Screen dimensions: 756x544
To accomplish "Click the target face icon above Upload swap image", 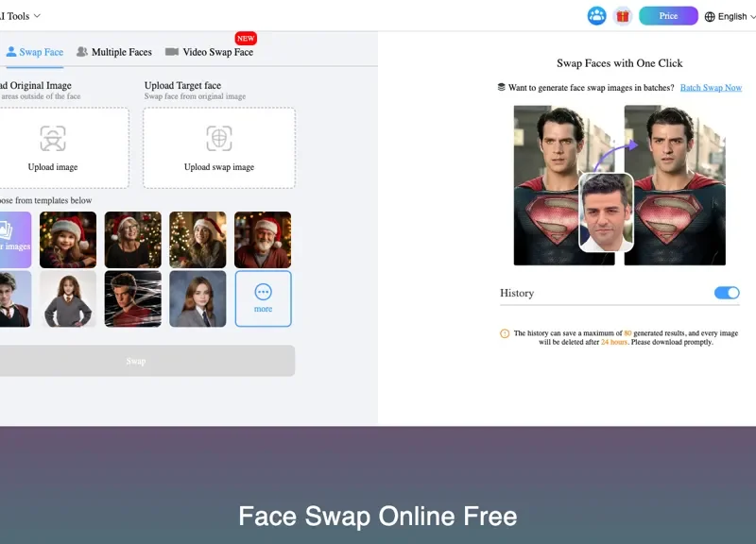I will pos(219,139).
